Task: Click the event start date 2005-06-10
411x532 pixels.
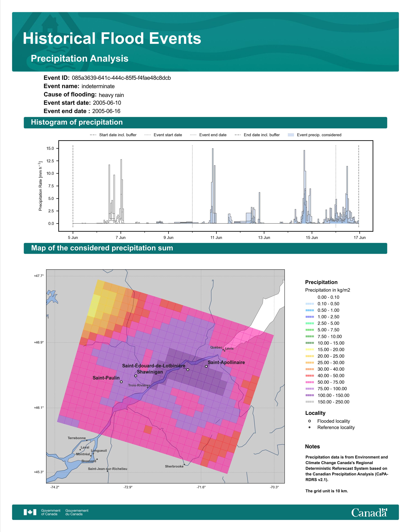Action: 107,103
